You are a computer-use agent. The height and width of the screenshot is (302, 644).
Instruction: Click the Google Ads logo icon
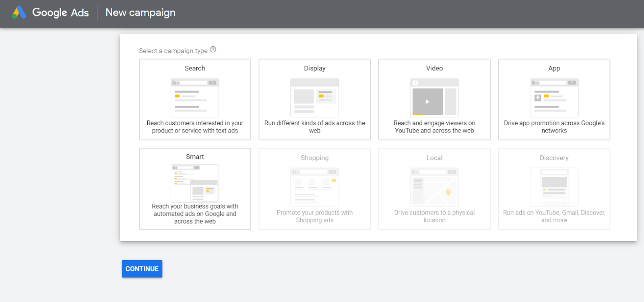pyautogui.click(x=19, y=12)
